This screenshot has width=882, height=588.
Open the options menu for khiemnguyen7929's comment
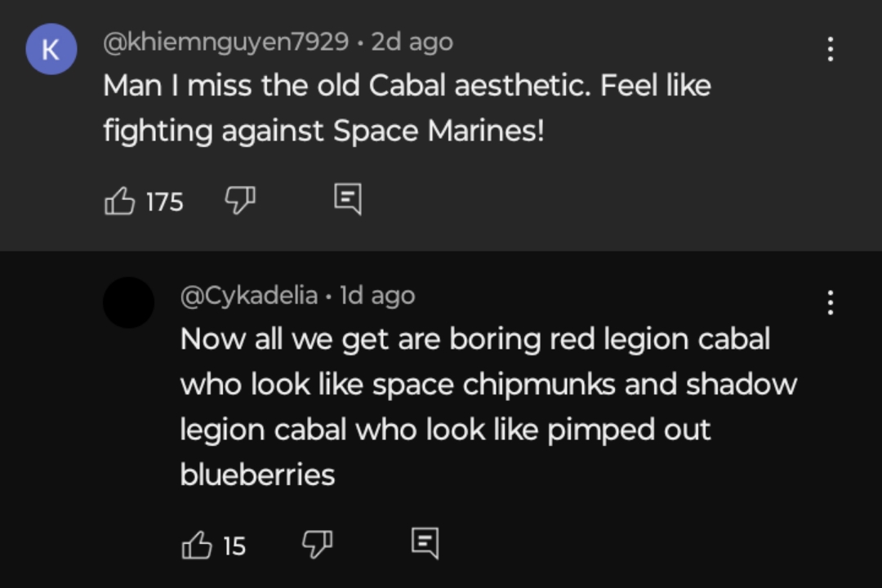tap(831, 49)
